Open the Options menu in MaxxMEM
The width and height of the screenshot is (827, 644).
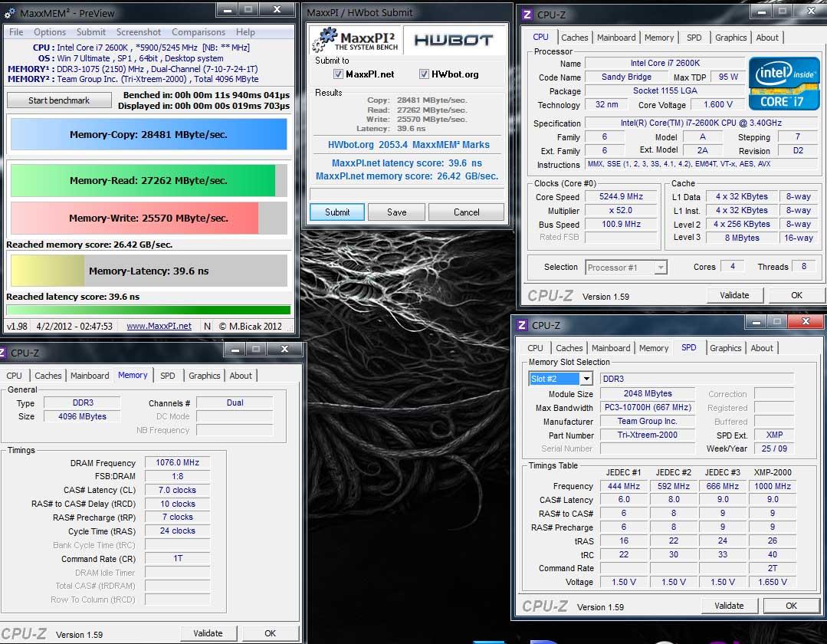50,32
